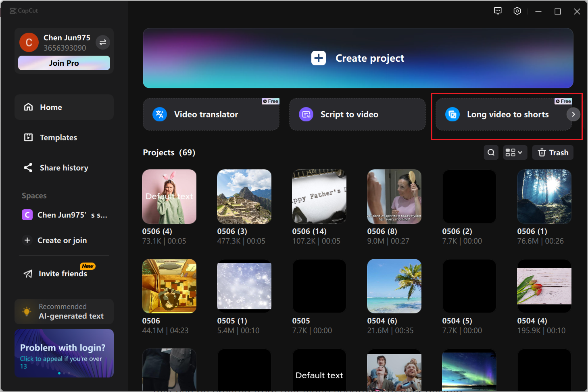
Task: Open CapCut settings via the gear icon
Action: [x=517, y=11]
